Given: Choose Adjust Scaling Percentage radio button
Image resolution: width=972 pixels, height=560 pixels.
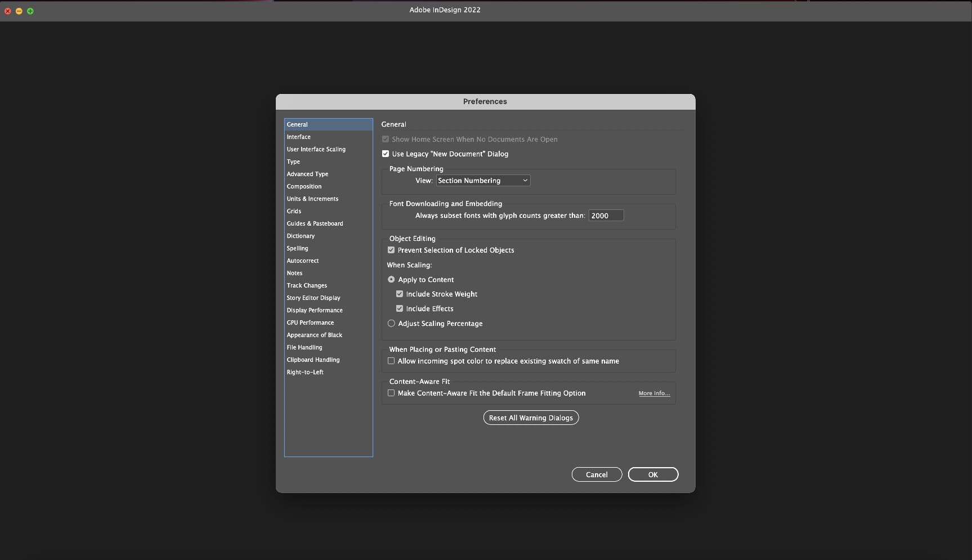Looking at the screenshot, I should click(391, 324).
